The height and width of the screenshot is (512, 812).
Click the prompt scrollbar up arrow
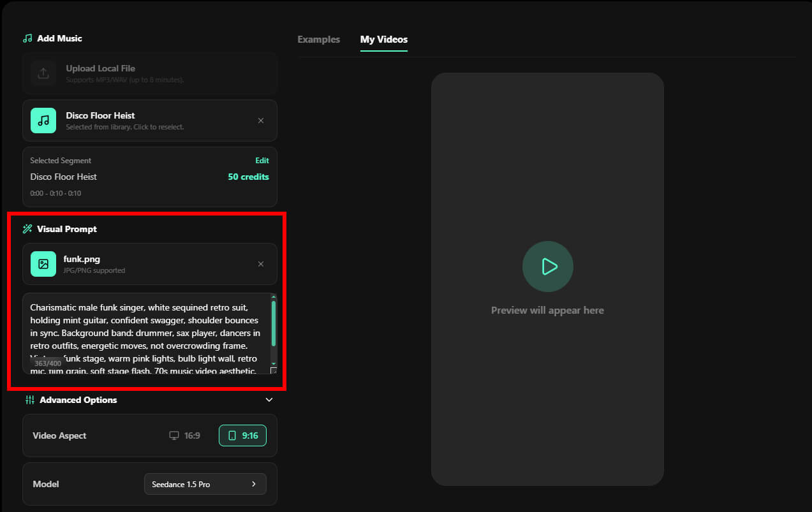coord(274,296)
